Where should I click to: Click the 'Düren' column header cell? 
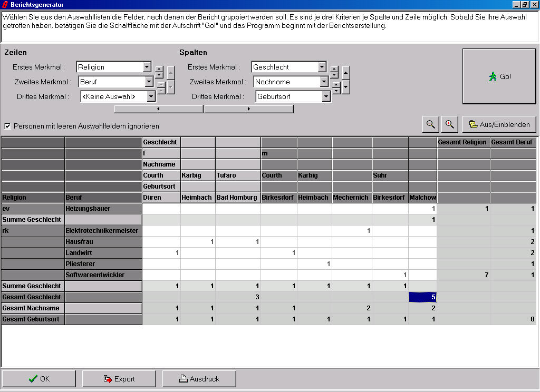161,198
